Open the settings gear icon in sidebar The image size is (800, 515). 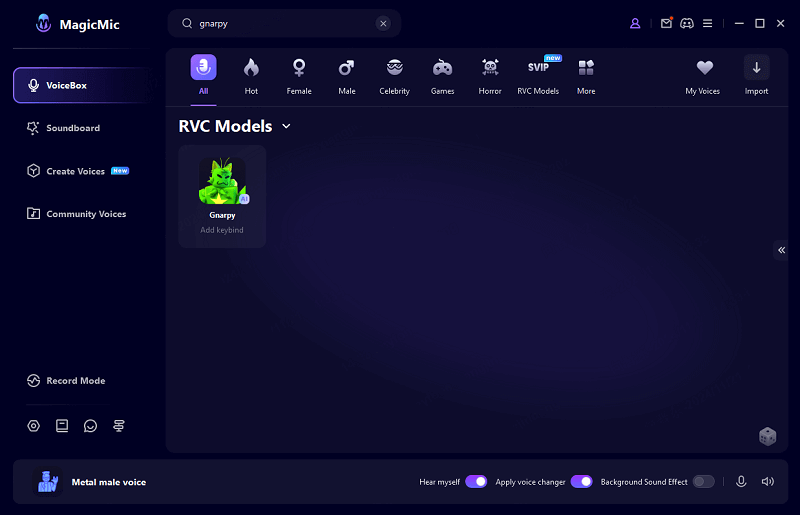pos(34,426)
